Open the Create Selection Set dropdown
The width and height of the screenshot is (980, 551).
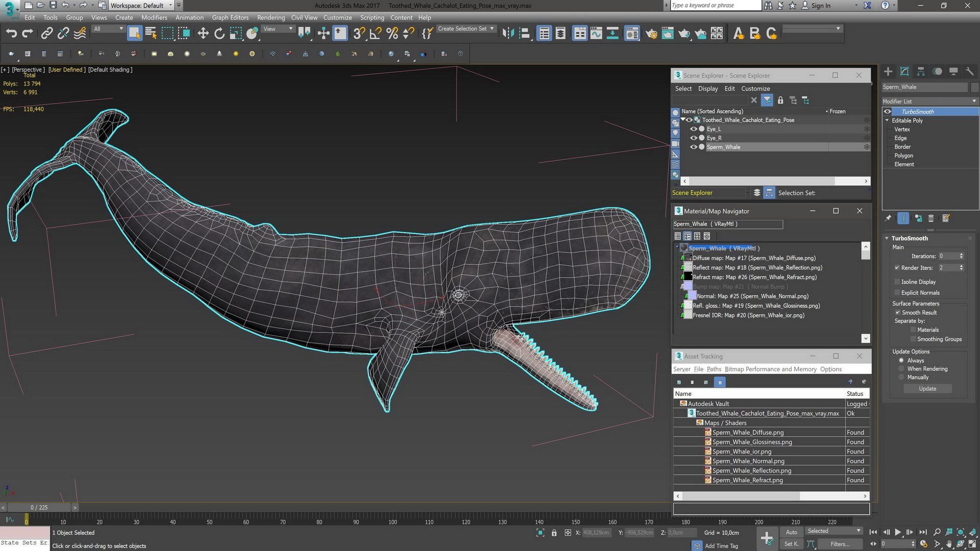[466, 29]
